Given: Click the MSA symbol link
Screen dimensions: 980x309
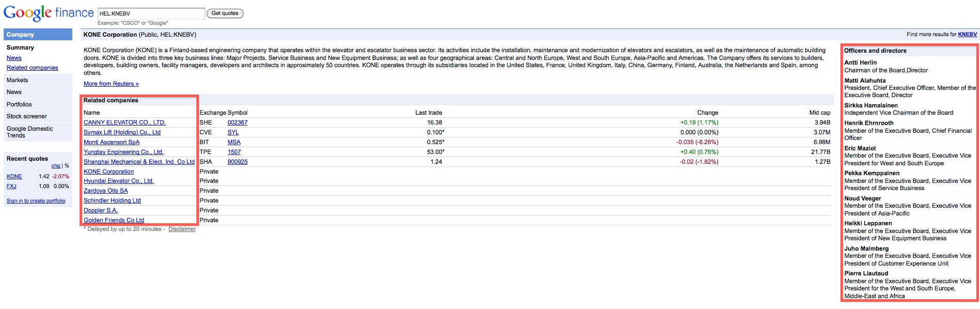Looking at the screenshot, I should pyautogui.click(x=234, y=142).
